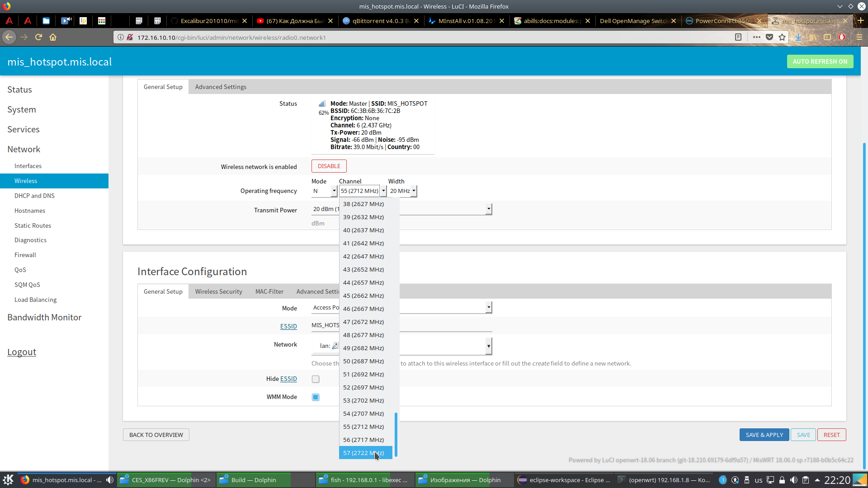Toggle reader view icon in address bar
Viewport: 868px width, 488px height.
point(738,37)
